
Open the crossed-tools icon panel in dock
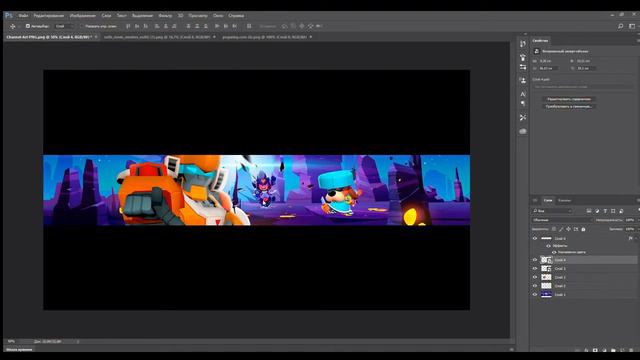pos(523,118)
